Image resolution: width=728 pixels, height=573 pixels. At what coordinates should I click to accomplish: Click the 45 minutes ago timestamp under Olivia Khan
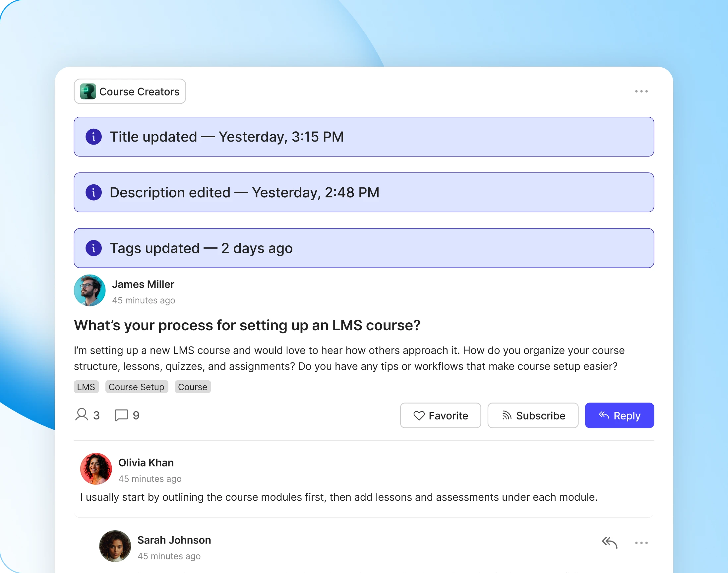(150, 479)
